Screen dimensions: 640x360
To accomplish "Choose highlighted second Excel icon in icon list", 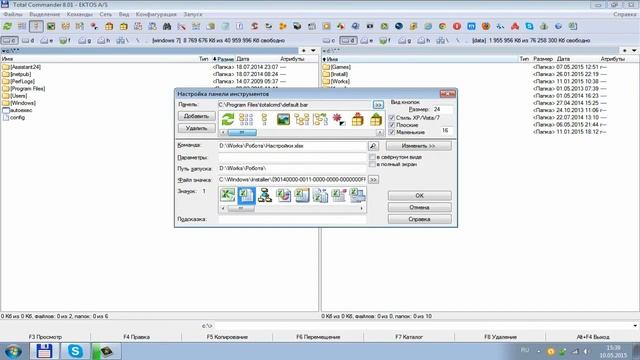I will pyautogui.click(x=246, y=195).
